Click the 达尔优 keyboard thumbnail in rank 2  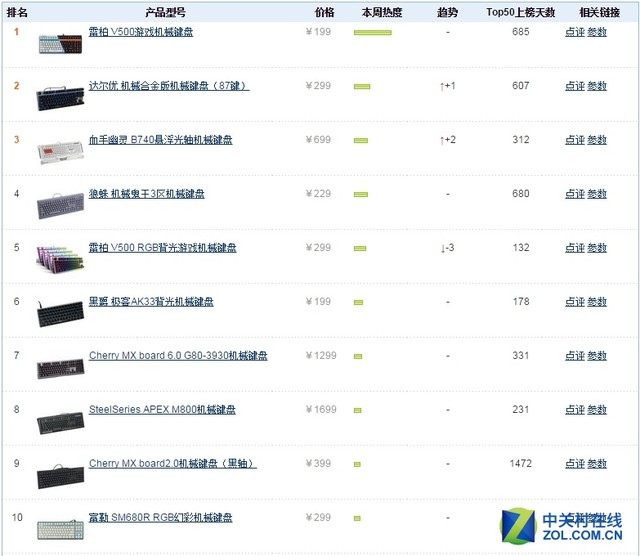coord(60,98)
